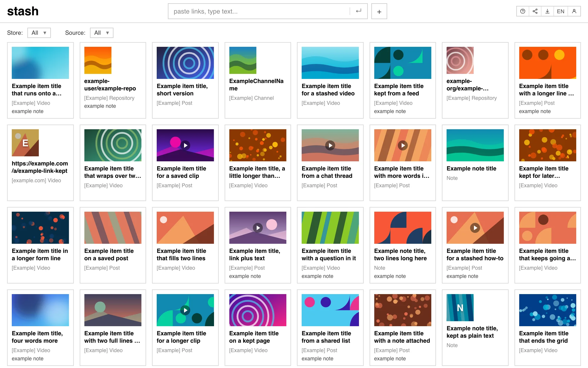Open the 'N' plain text note thumbnail
The height and width of the screenshot is (368, 588).
point(460,308)
